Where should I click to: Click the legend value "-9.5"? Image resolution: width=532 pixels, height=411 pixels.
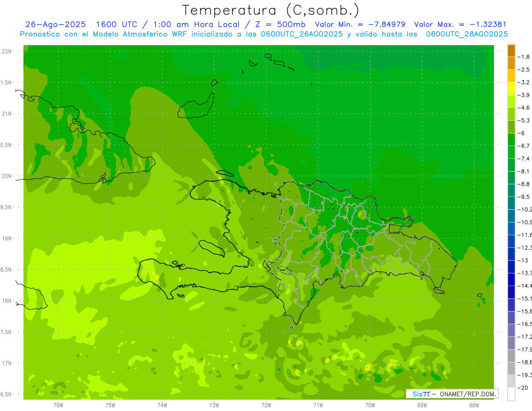(x=524, y=196)
